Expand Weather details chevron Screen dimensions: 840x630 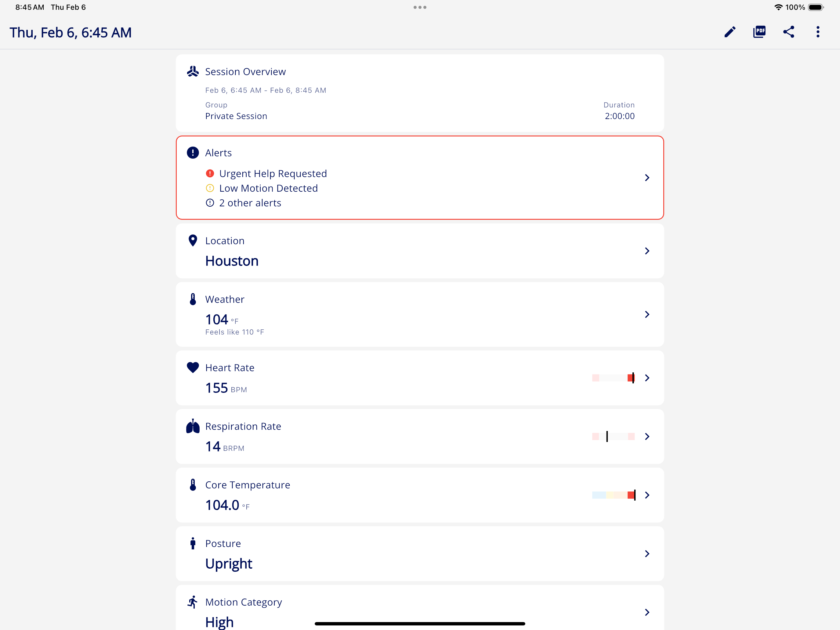pyautogui.click(x=647, y=314)
